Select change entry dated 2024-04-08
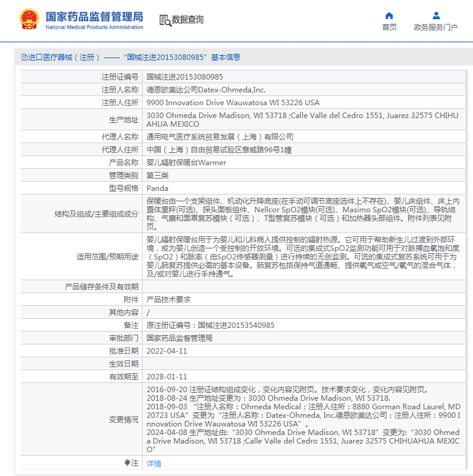Viewport: 473px width, 476px height. tap(303, 441)
